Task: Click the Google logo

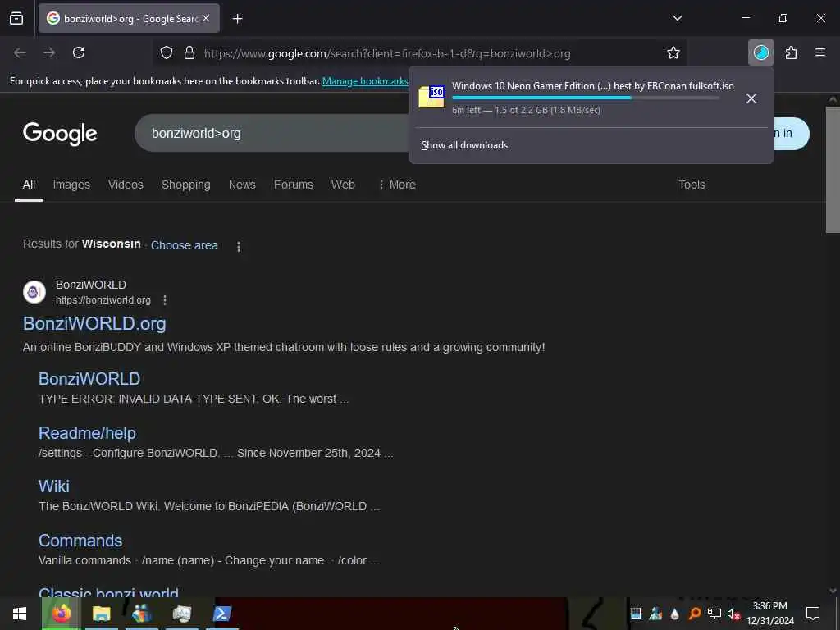Action: tap(60, 134)
